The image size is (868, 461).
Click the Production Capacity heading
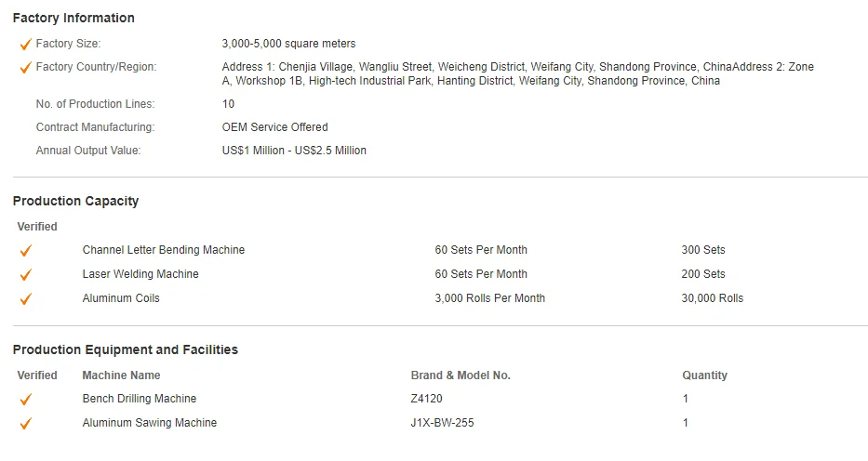[75, 201]
